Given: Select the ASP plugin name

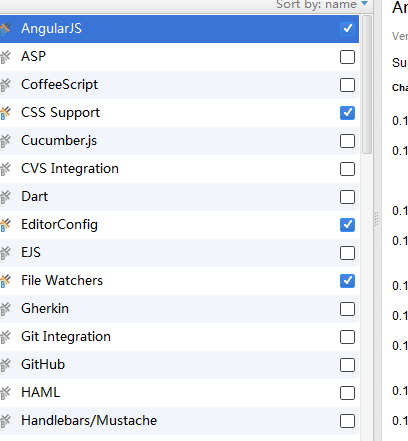Looking at the screenshot, I should tap(33, 56).
